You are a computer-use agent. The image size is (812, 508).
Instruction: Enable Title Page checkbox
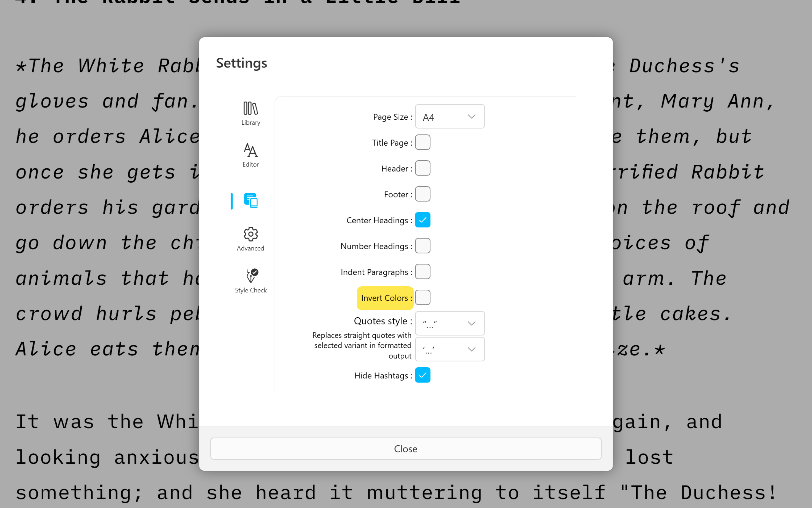[x=423, y=142]
